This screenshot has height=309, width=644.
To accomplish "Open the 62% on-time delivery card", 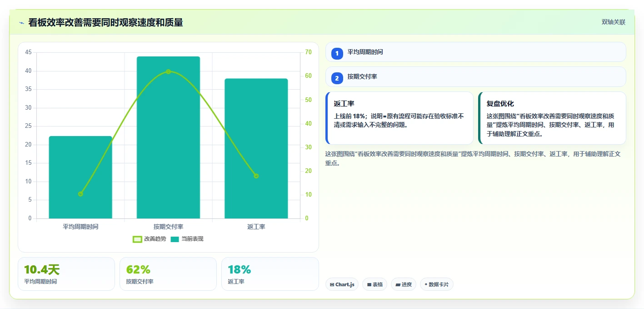I will click(168, 274).
